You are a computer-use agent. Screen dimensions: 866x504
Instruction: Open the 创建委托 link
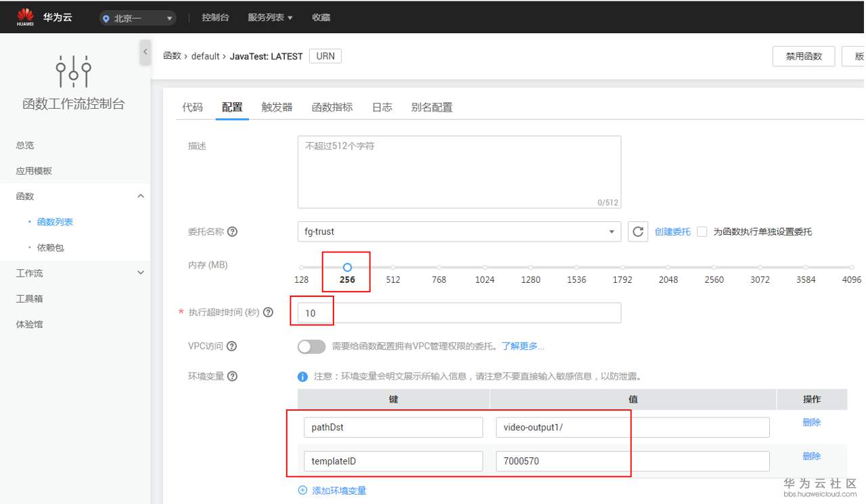[672, 231]
